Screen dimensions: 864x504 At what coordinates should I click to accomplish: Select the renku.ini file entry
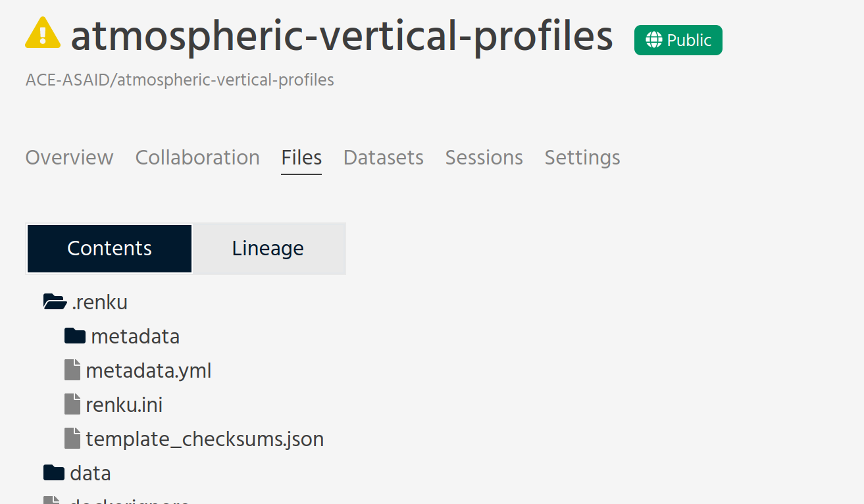[124, 404]
